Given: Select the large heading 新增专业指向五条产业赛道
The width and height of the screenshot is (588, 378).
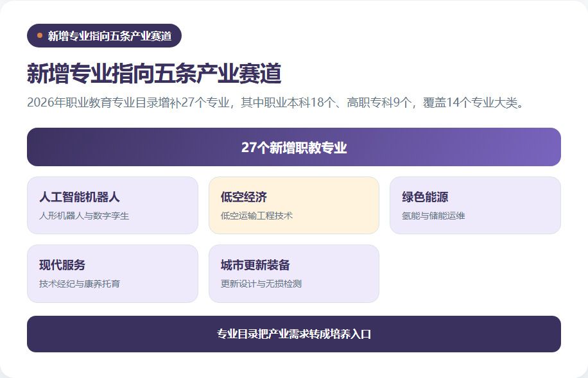Looking at the screenshot, I should (x=154, y=73).
